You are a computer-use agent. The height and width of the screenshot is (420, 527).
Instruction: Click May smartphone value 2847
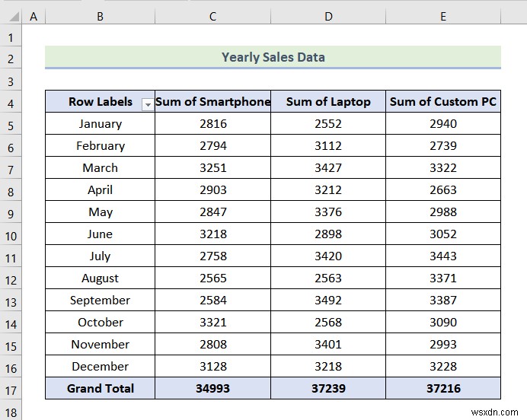tap(212, 212)
